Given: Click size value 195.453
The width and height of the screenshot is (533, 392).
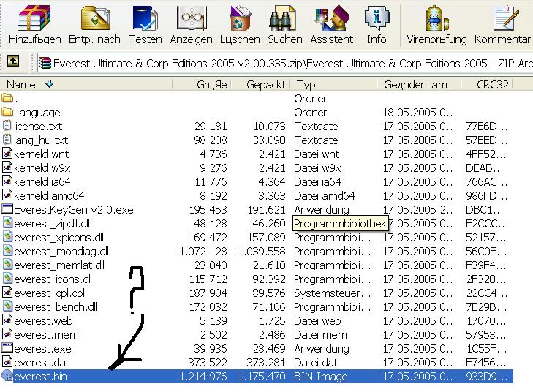Looking at the screenshot, I should tap(208, 209).
